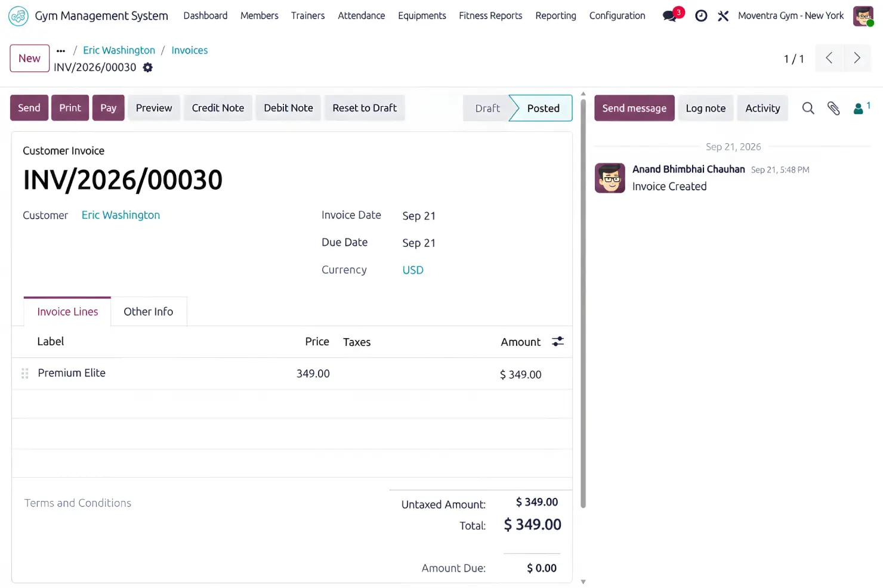
Task: Click the gear icon next to INV/2026/00030
Action: tap(148, 67)
